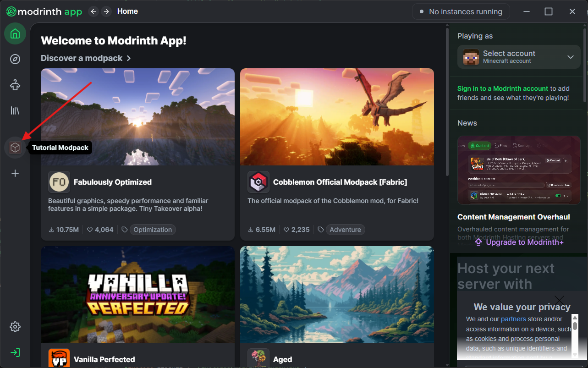Launch the Tutorial Modpack instance icon
This screenshot has height=368, width=588.
[15, 147]
